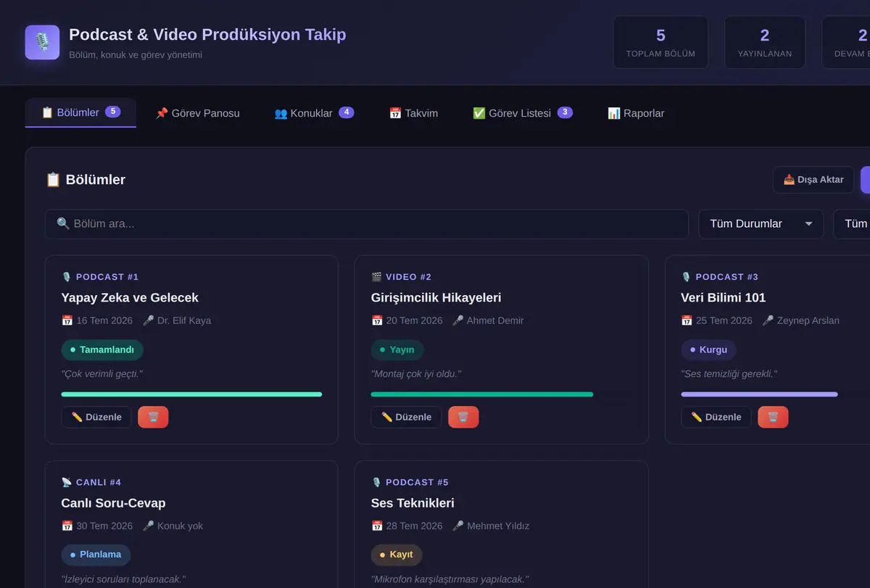This screenshot has height=588, width=870.
Task: Click the Tamamlandı status badge
Action: (102, 349)
